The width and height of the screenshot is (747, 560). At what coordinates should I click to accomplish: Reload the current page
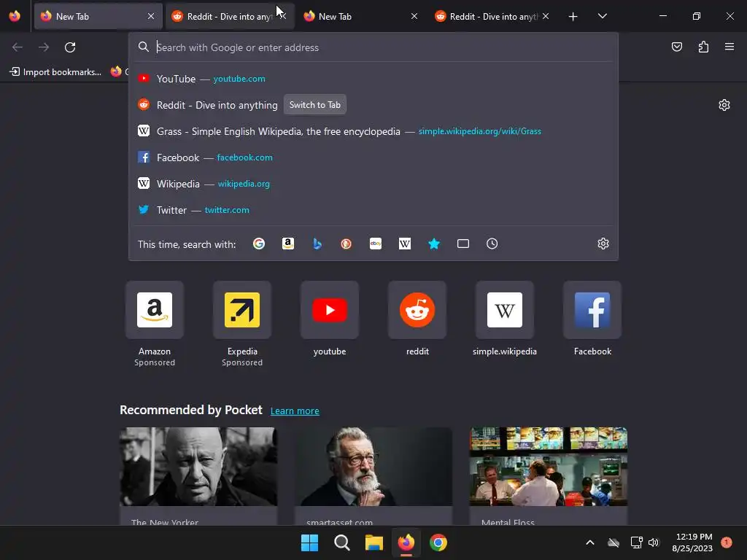tap(70, 47)
